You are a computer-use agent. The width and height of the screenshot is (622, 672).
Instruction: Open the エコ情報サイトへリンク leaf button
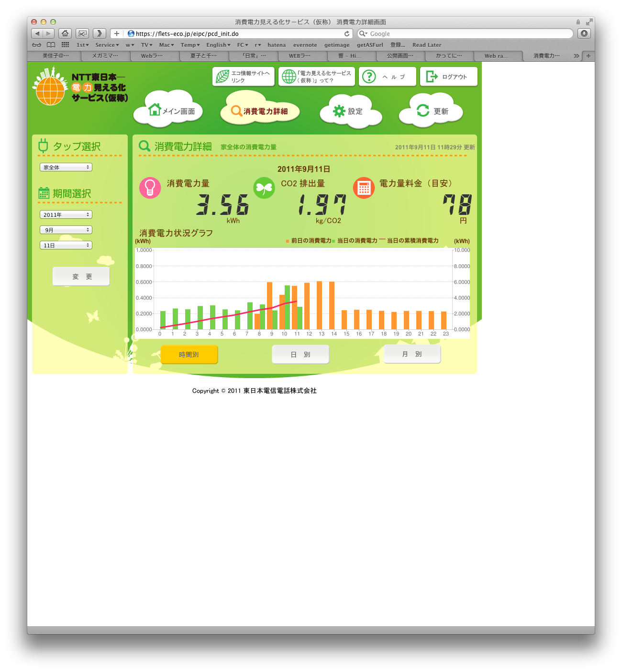click(x=243, y=77)
